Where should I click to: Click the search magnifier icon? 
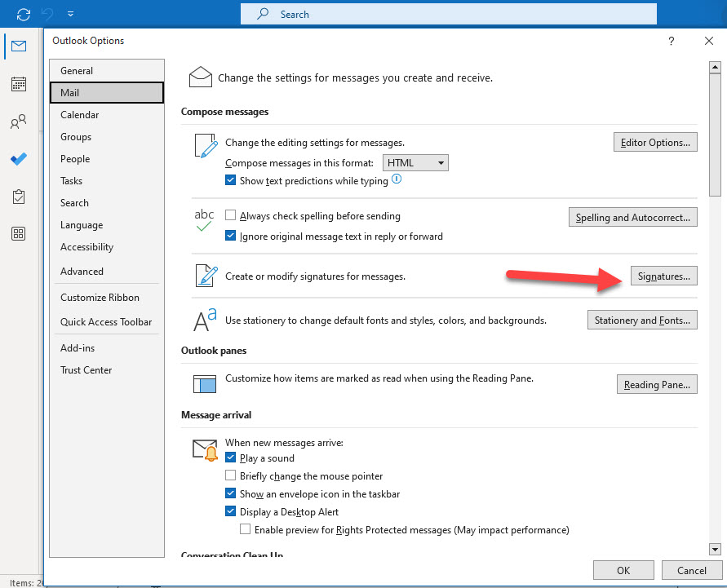[x=263, y=13]
